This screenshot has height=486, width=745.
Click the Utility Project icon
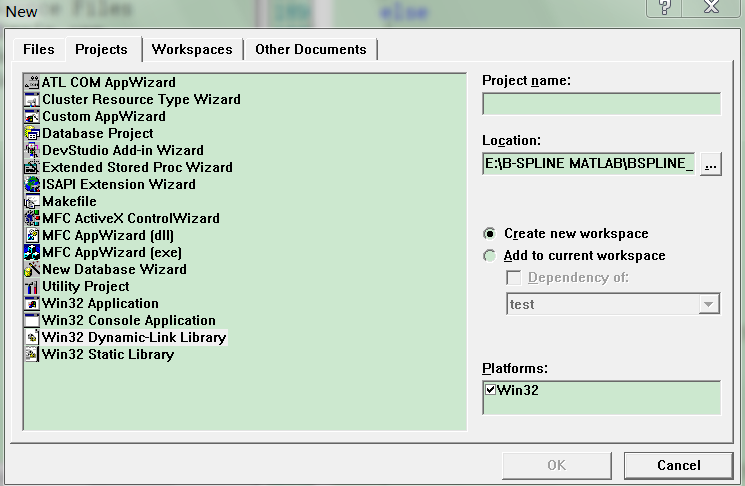tap(32, 286)
